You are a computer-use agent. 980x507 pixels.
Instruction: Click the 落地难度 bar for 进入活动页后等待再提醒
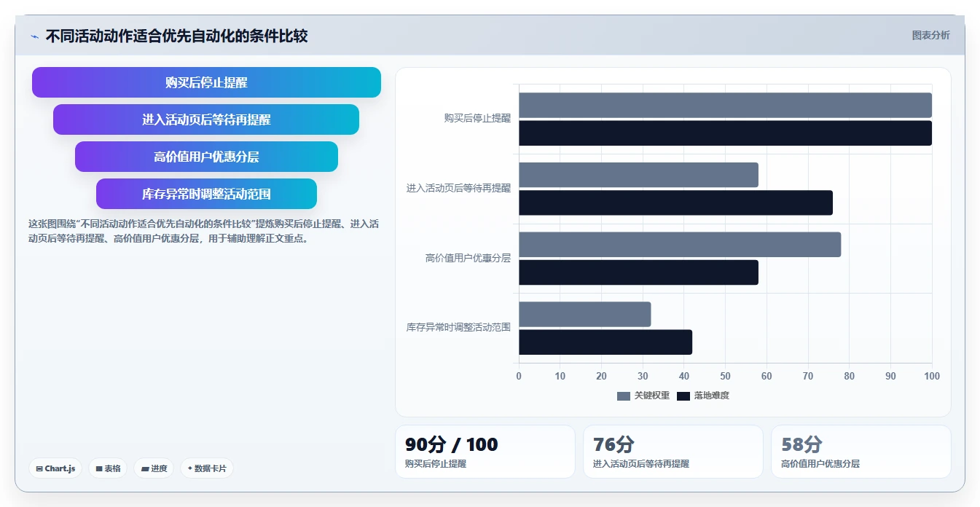(x=675, y=203)
